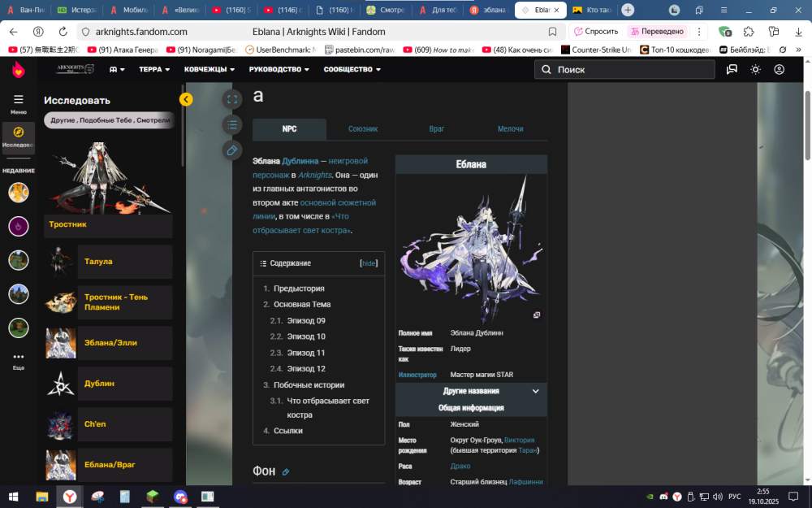Click the Arknights Wiki logo
Viewport: 812px width, 508px height.
click(x=75, y=69)
